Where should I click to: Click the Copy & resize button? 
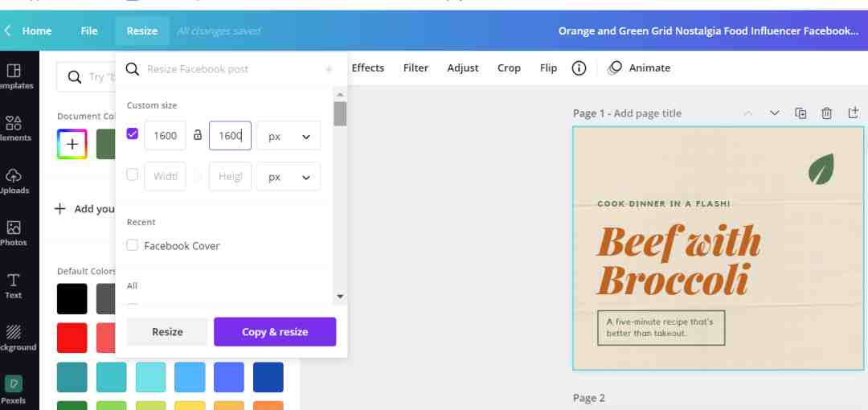click(x=275, y=332)
